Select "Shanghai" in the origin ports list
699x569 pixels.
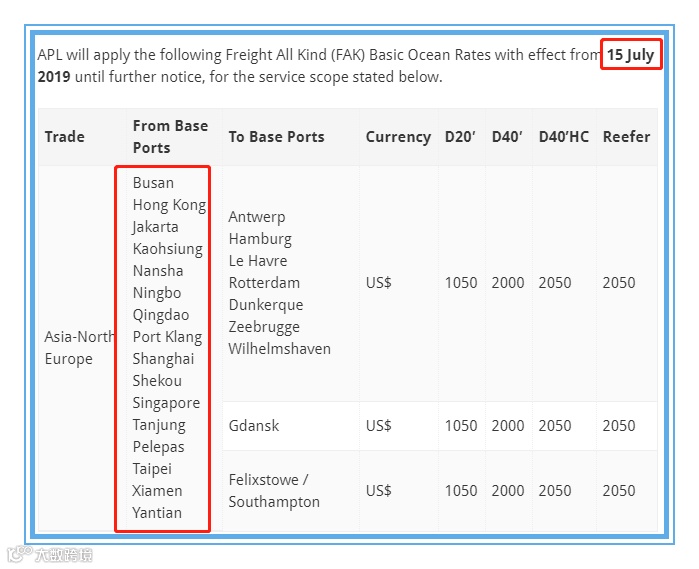[163, 359]
